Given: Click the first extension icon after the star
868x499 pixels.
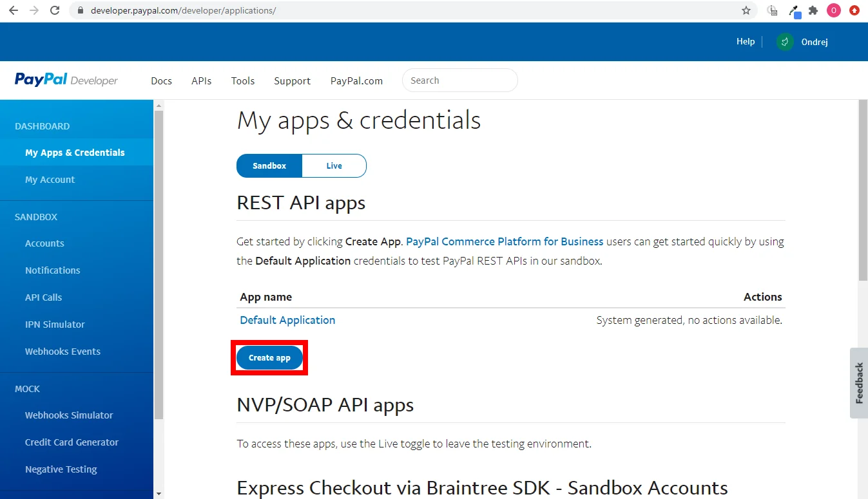Looking at the screenshot, I should click(x=773, y=10).
